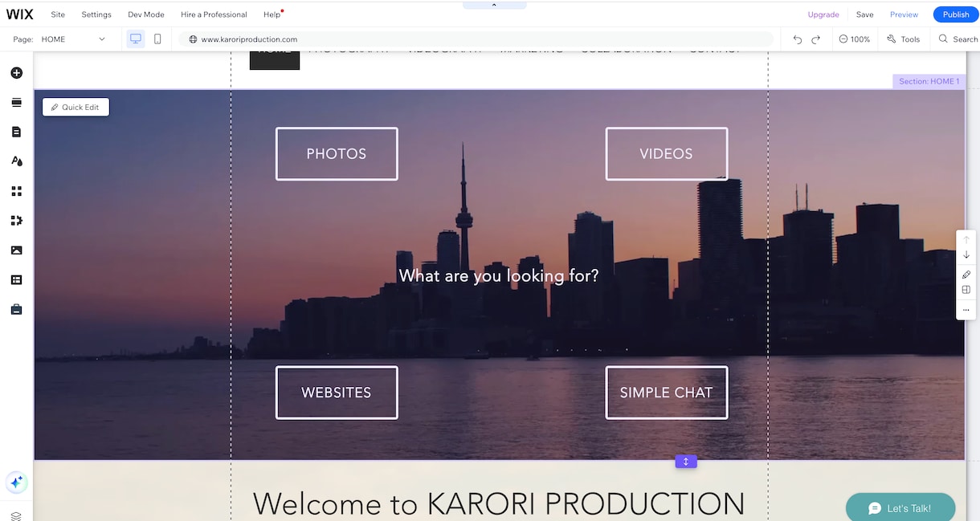This screenshot has width=980, height=521.
Task: Open Search from the top bar
Action: (x=958, y=39)
